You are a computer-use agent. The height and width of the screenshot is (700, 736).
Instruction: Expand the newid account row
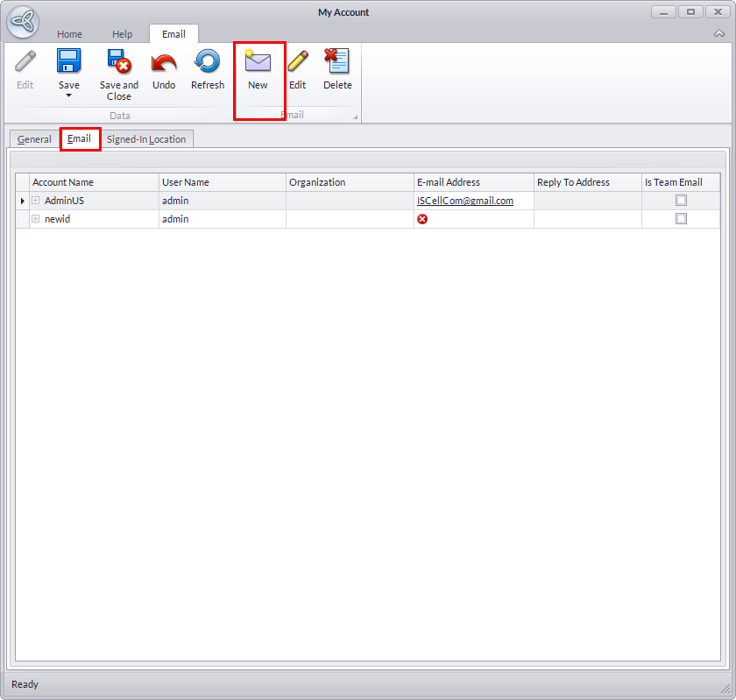36,219
